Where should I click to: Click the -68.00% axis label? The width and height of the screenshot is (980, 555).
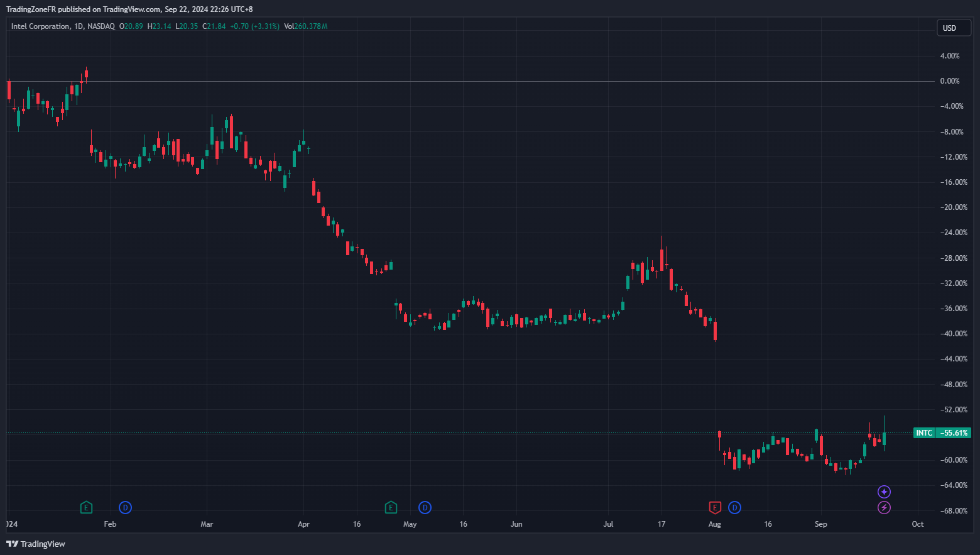(954, 511)
